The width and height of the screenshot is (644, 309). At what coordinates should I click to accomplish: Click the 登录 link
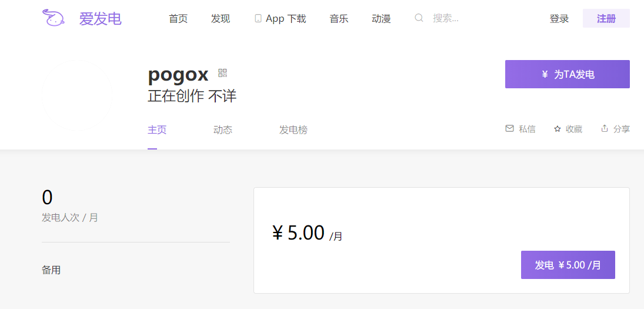pyautogui.click(x=559, y=18)
